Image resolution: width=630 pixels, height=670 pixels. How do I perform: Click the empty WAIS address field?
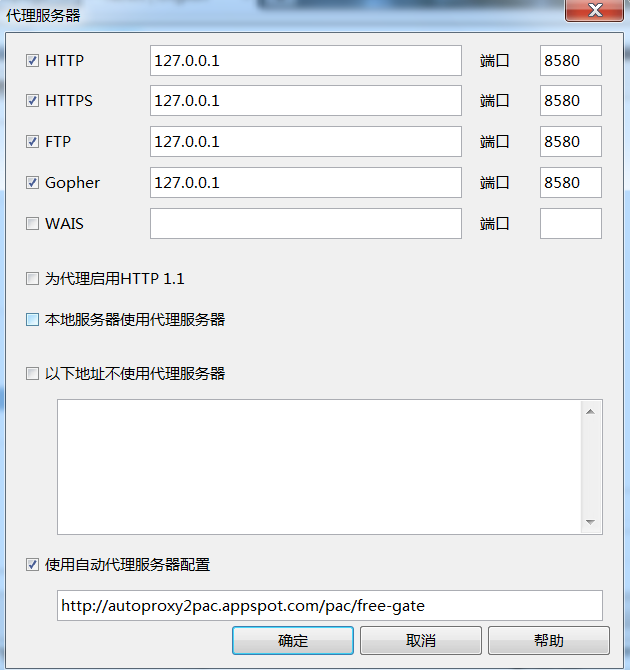pyautogui.click(x=306, y=223)
